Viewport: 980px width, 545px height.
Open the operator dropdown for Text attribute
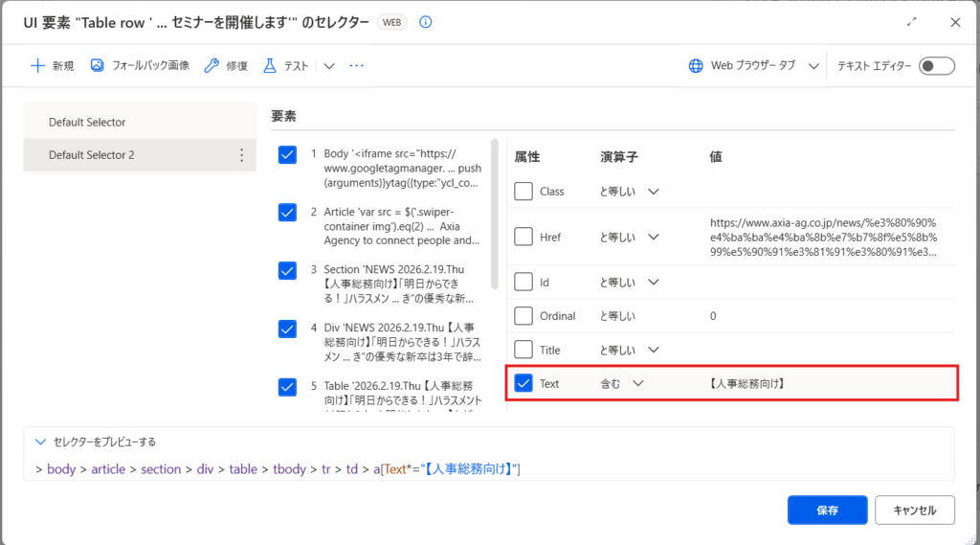point(637,383)
